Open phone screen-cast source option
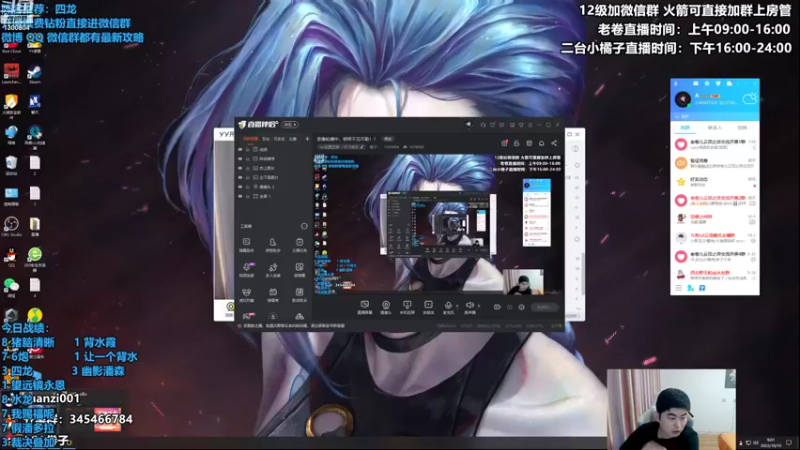The image size is (800, 450). coord(407,307)
